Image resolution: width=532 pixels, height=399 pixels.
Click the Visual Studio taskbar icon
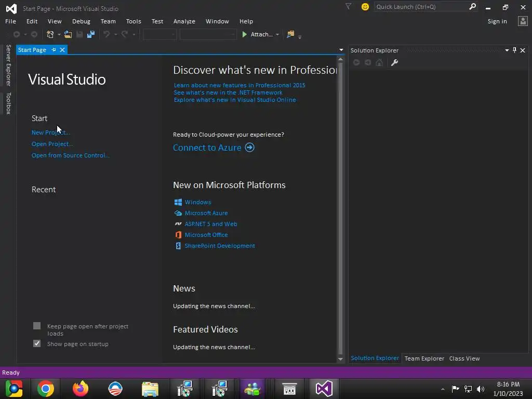click(324, 389)
